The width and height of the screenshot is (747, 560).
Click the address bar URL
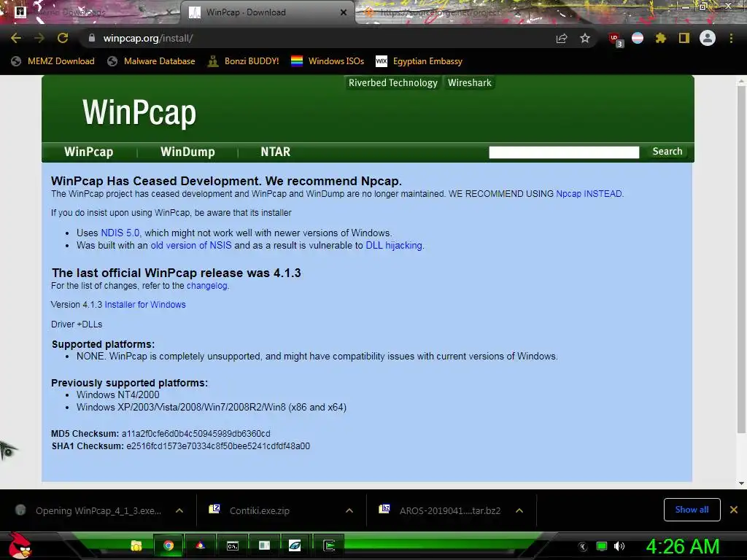tap(148, 38)
